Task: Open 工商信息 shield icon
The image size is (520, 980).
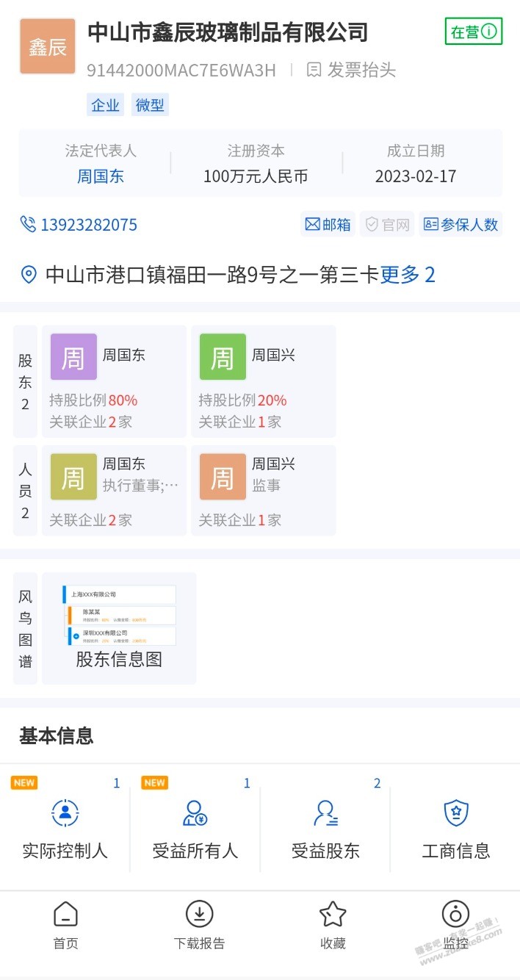Action: point(456,813)
